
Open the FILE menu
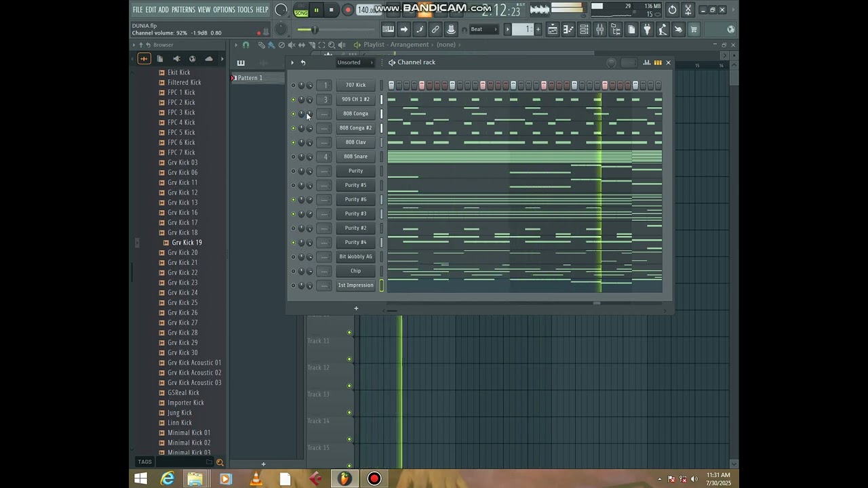[138, 9]
